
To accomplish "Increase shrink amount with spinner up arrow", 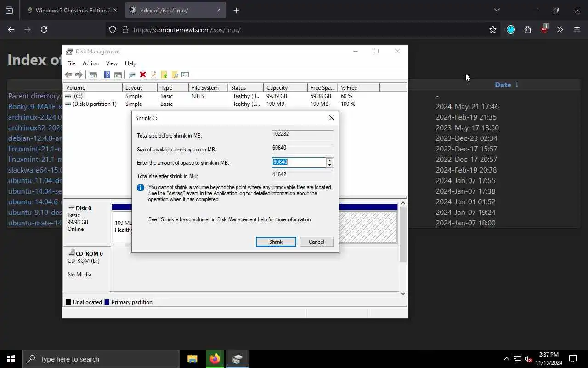I will 329,160.
